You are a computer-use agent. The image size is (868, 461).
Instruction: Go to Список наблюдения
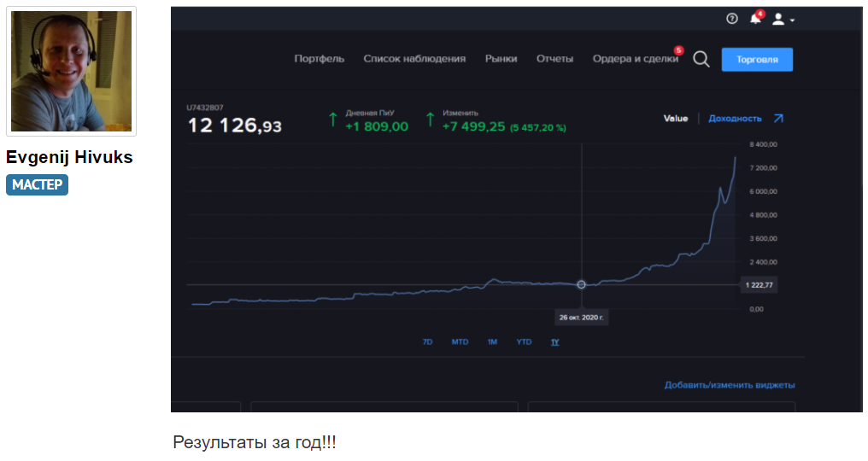(x=414, y=59)
